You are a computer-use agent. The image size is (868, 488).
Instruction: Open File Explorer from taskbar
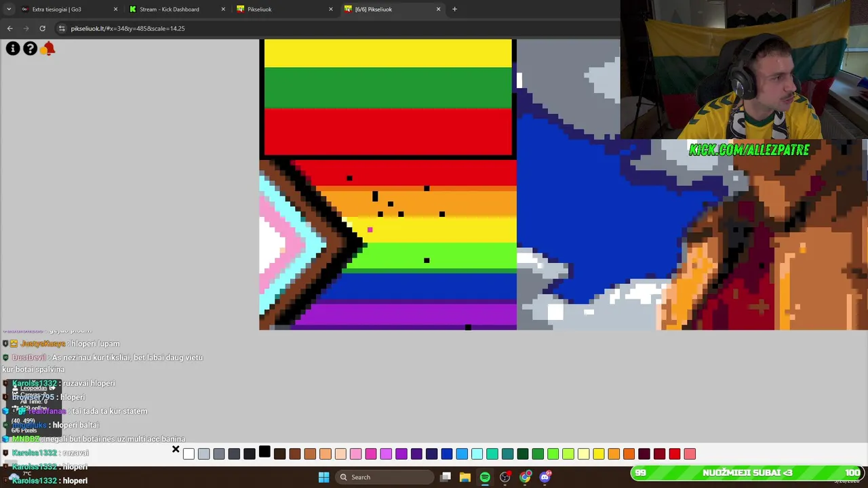(x=465, y=477)
